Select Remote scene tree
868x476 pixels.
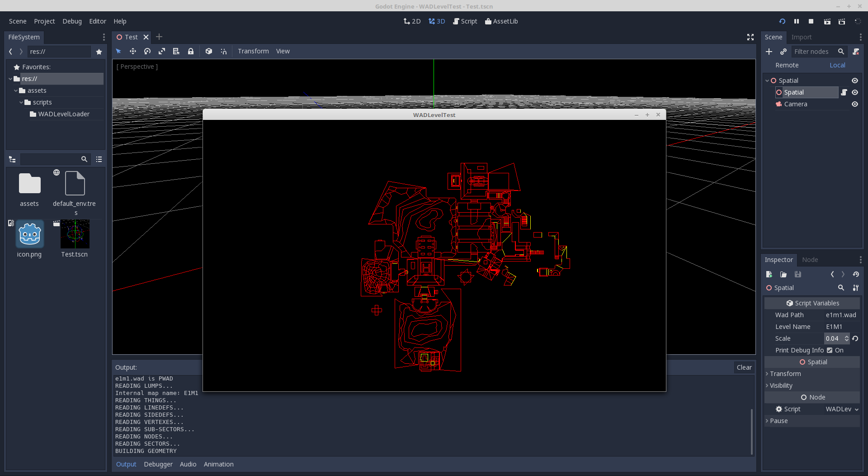pyautogui.click(x=787, y=65)
